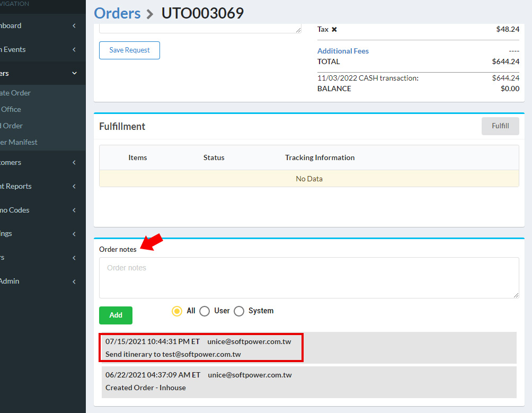532x413 pixels.
Task: Open the Create Order menu item
Action: pos(16,93)
